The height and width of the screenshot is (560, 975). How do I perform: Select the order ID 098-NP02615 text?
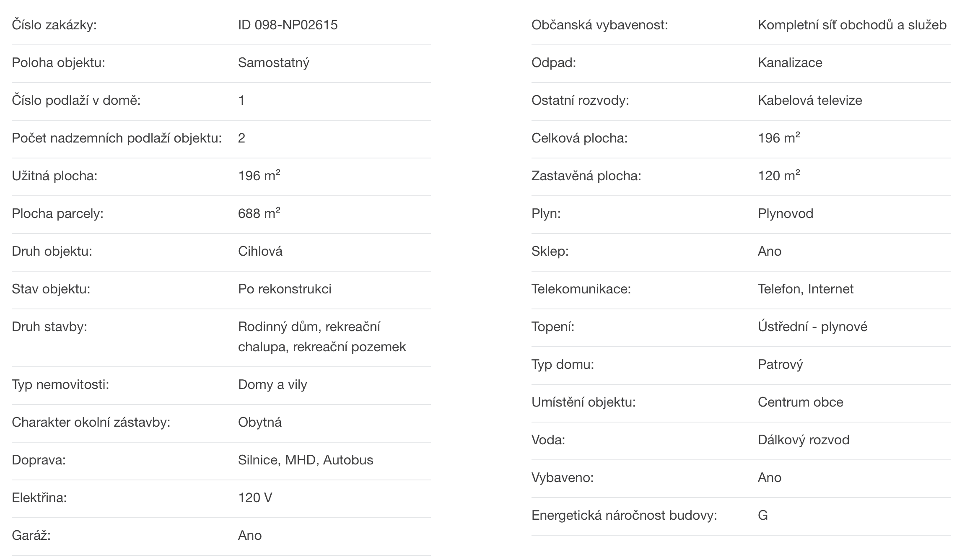coord(288,25)
